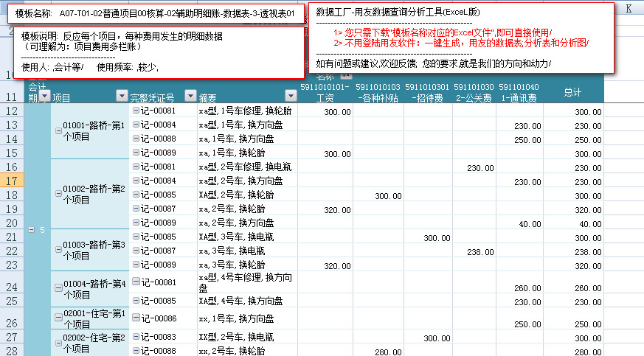Collapse the 01004-路桥-第4个项目 group

pos(58,287)
